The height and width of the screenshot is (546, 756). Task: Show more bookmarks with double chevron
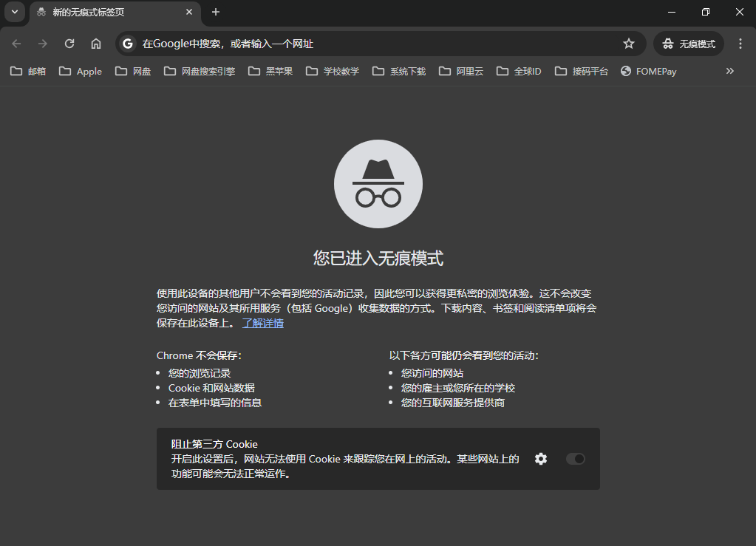coord(730,72)
